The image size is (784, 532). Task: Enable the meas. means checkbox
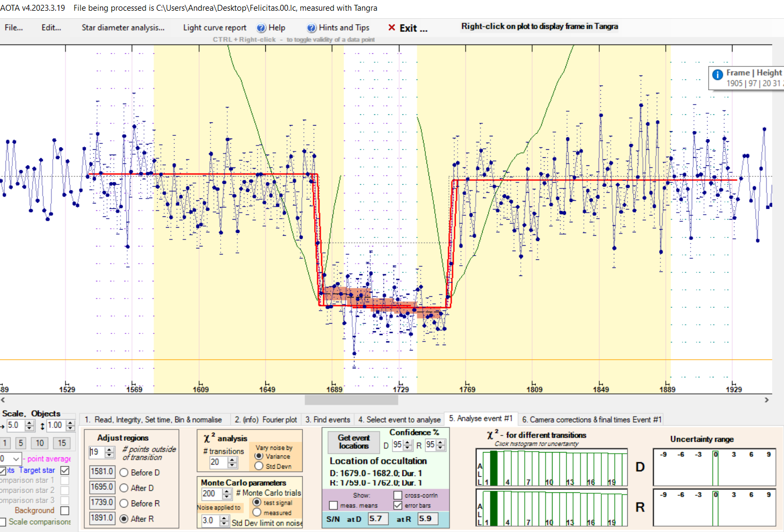(x=333, y=506)
